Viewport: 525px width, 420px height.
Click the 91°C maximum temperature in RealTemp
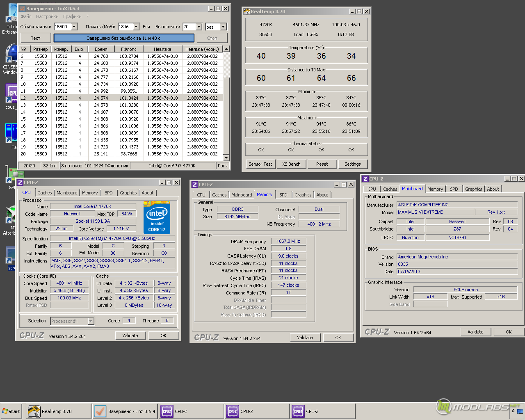click(261, 124)
